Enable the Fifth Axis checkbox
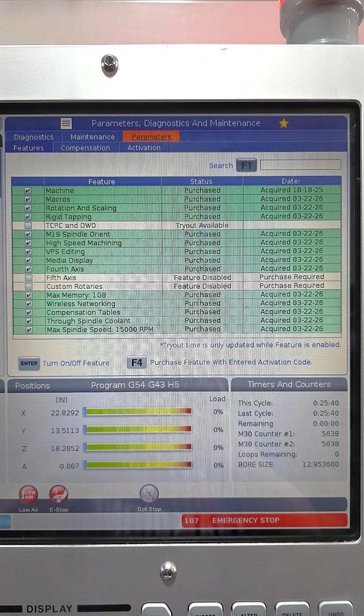364x616 pixels. (x=28, y=278)
